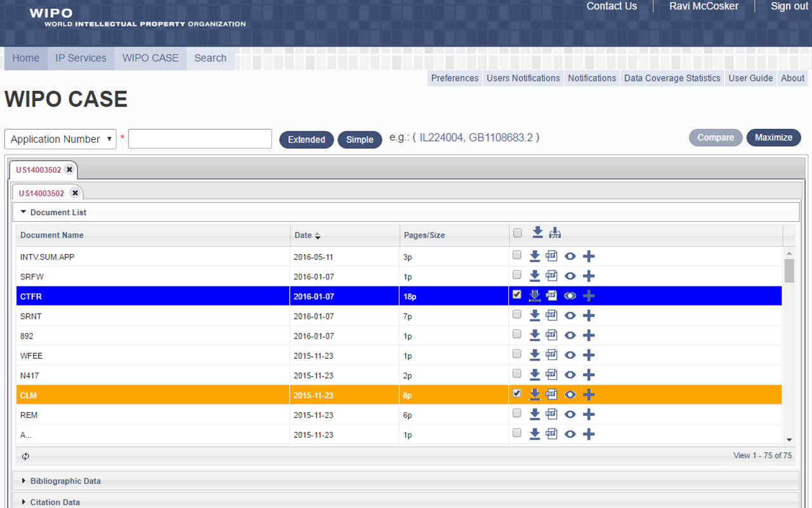Image resolution: width=812 pixels, height=508 pixels.
Task: Click the document list scrollbar down arrow
Action: (x=789, y=439)
